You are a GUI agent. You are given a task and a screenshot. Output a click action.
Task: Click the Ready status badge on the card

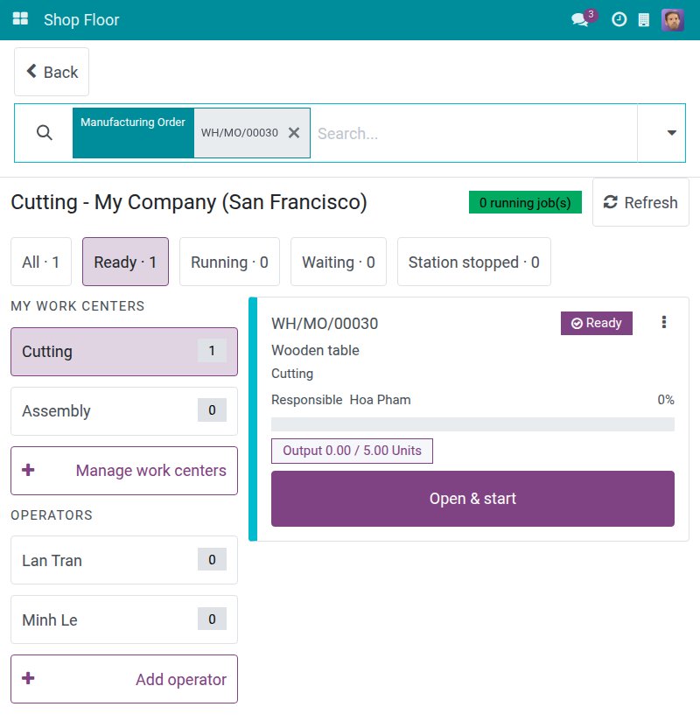pos(596,323)
